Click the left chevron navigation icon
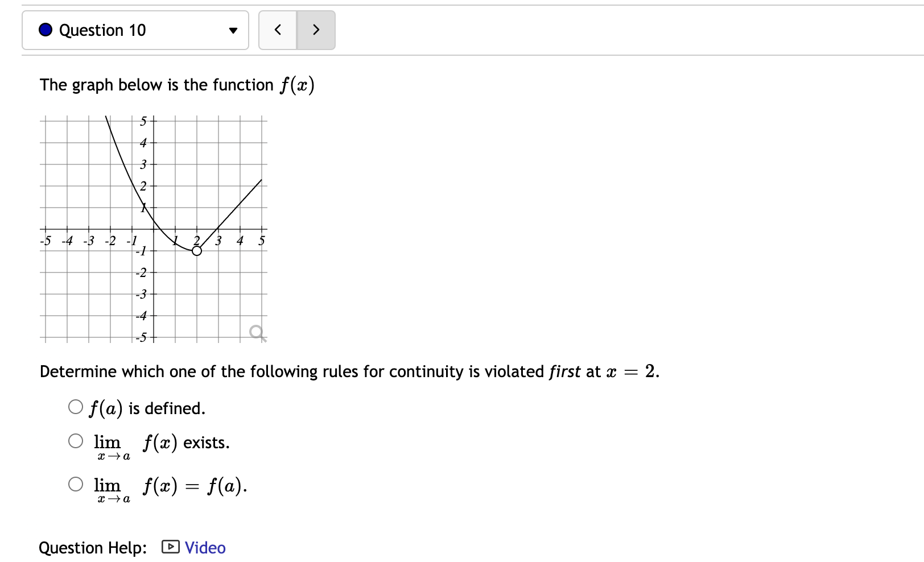The image size is (924, 562). pos(278,30)
